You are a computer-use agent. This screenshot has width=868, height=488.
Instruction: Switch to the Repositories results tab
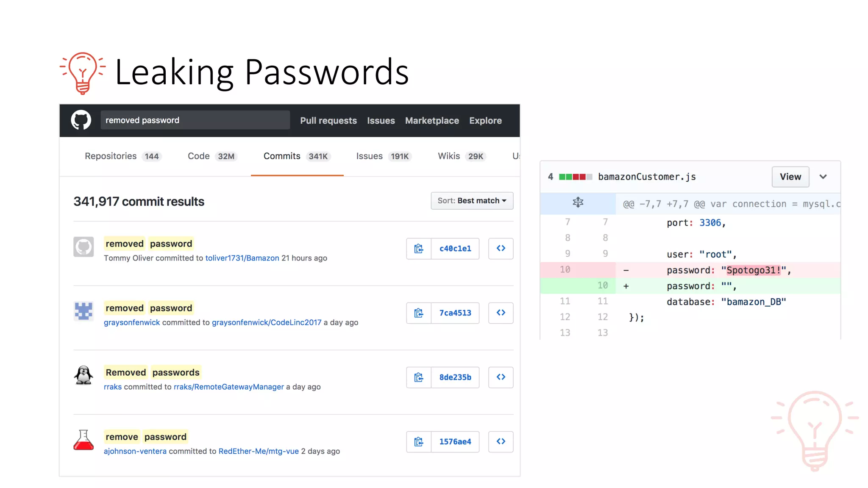(x=122, y=156)
